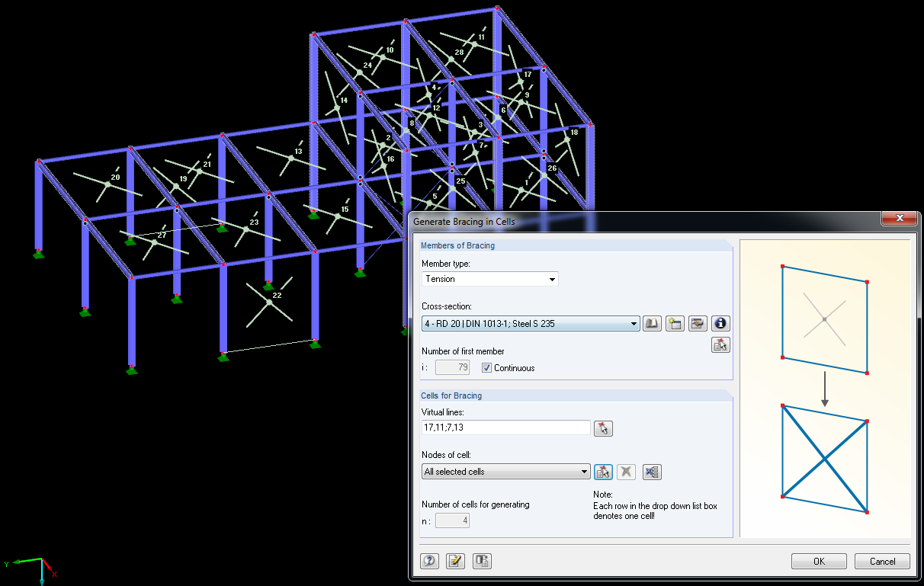Confirm with the OK button
This screenshot has width=924, height=586.
819,562
